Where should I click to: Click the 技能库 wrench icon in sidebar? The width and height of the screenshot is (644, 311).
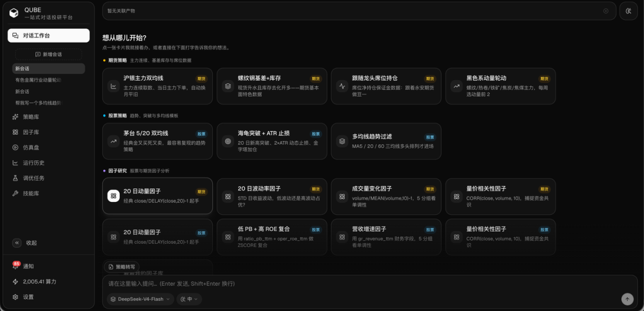pos(15,193)
